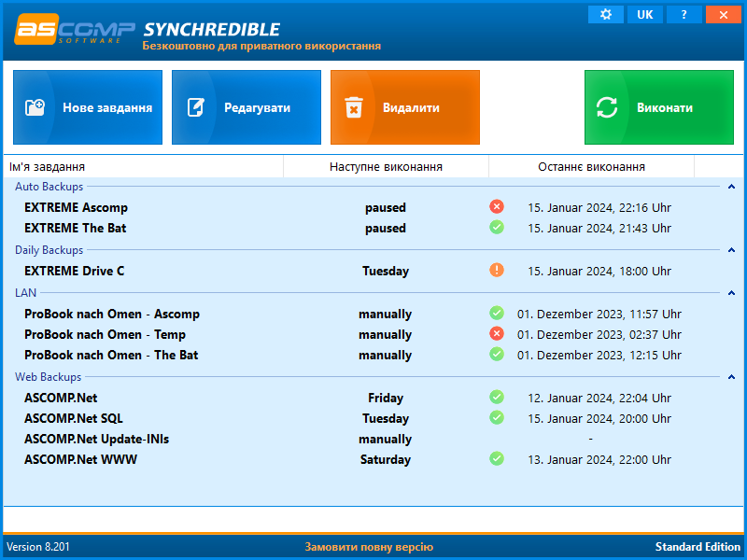Click the Daily Backups group label
Screen dimensions: 747x560
[49, 250]
